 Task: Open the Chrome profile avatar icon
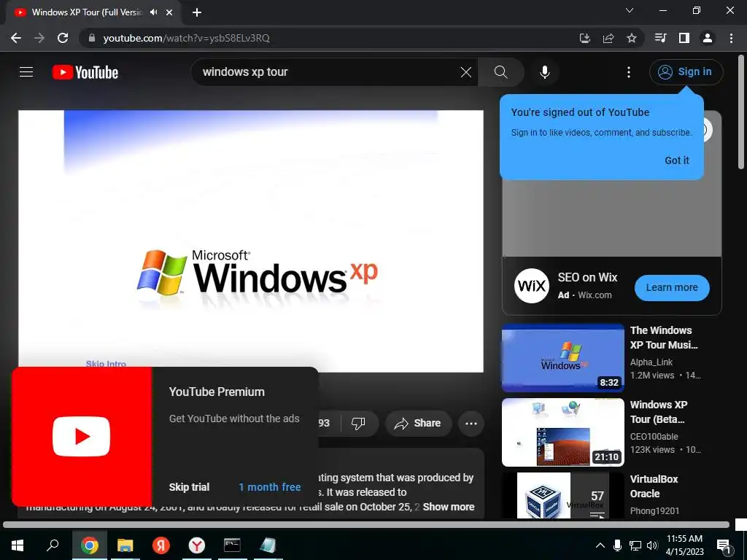pos(708,38)
